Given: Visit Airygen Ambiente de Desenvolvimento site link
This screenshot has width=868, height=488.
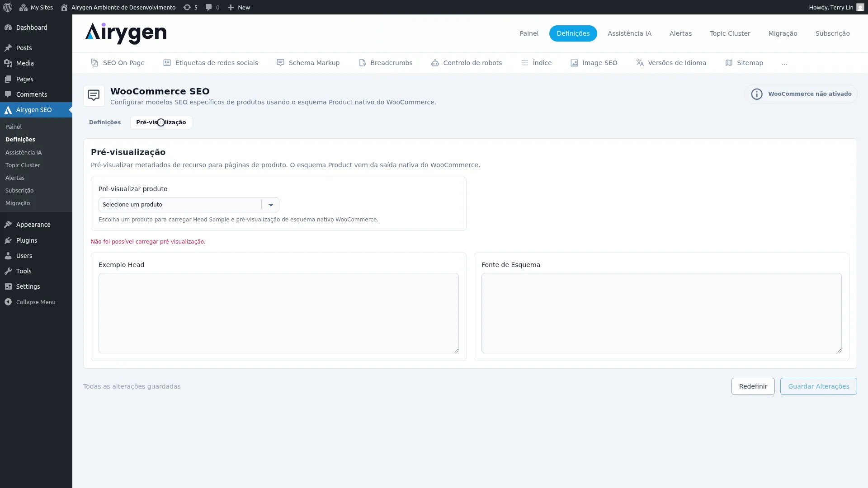Looking at the screenshot, I should click(118, 7).
